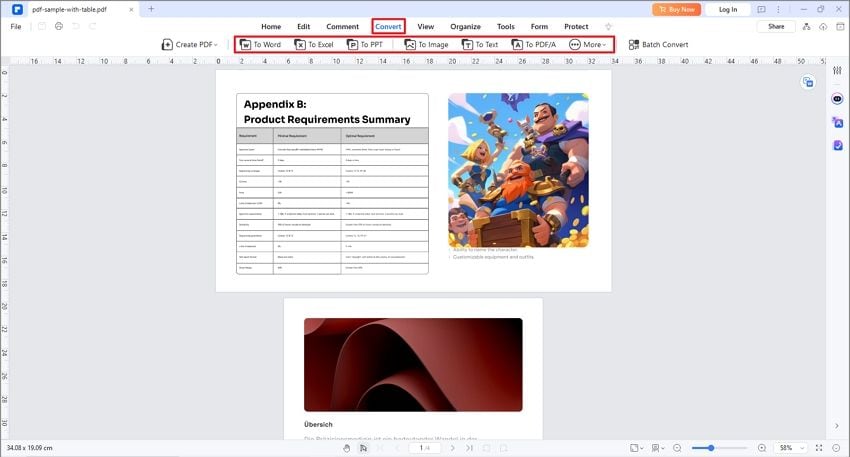Open the Comment tab
This screenshot has width=850, height=457.
click(x=342, y=27)
